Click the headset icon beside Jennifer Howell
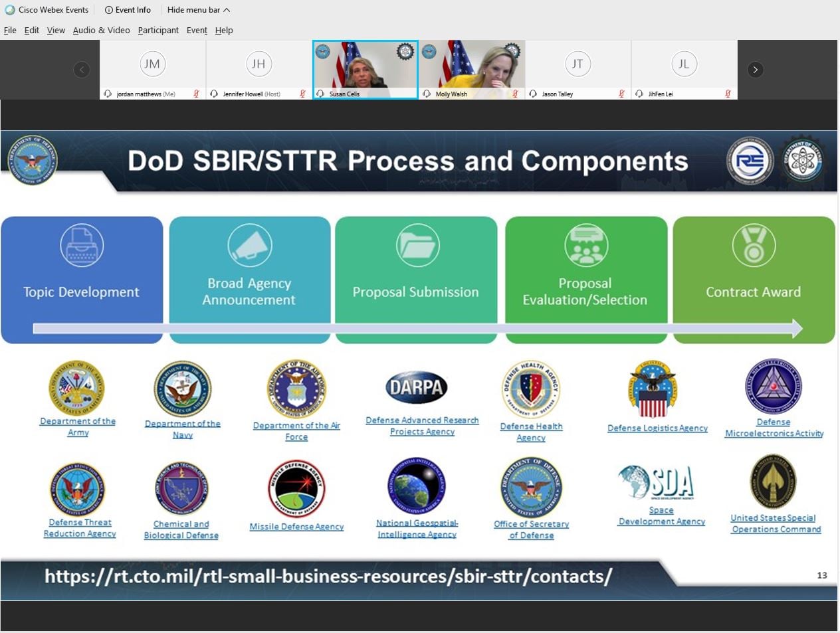This screenshot has height=633, width=840. [x=214, y=94]
